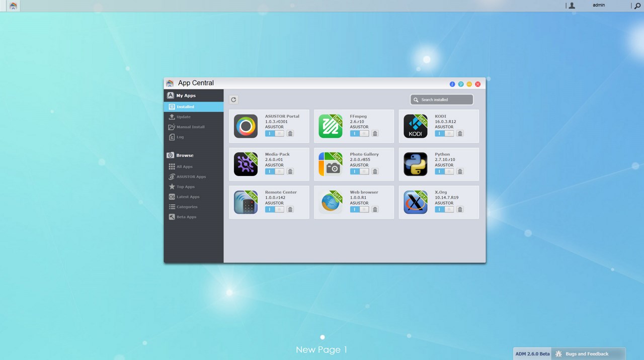Click the KODI version 16.0.3.R12 text
644x360 pixels.
pos(446,122)
